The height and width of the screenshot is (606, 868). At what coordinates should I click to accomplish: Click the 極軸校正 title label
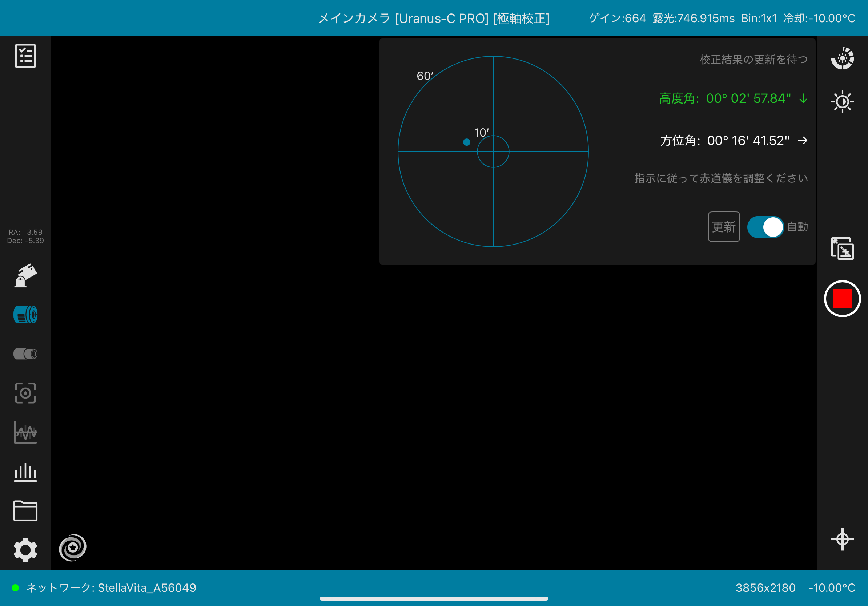[x=521, y=18]
